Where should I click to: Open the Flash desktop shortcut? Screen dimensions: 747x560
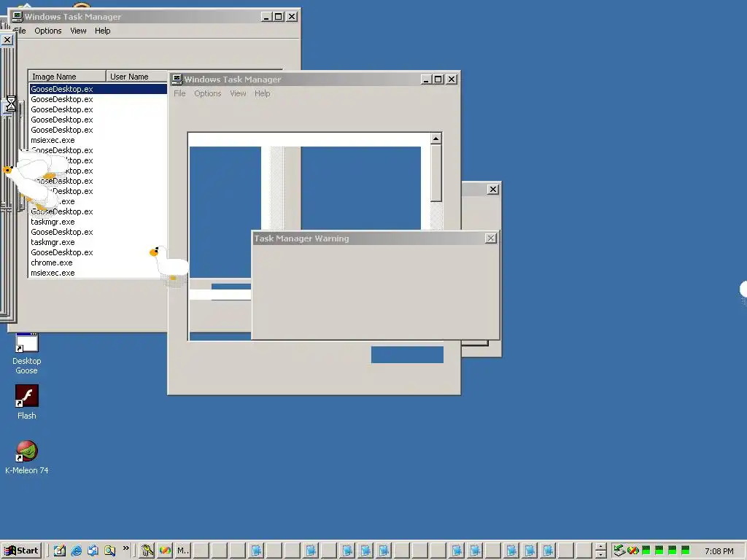(27, 402)
